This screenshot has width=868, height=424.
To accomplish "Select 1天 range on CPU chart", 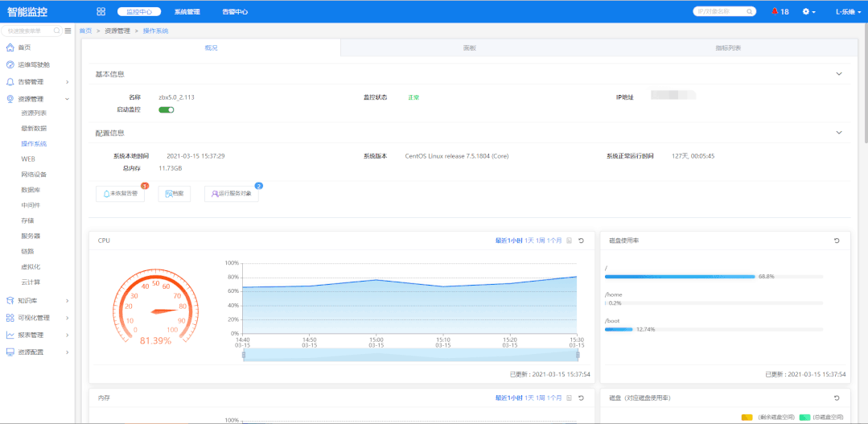I will coord(529,241).
